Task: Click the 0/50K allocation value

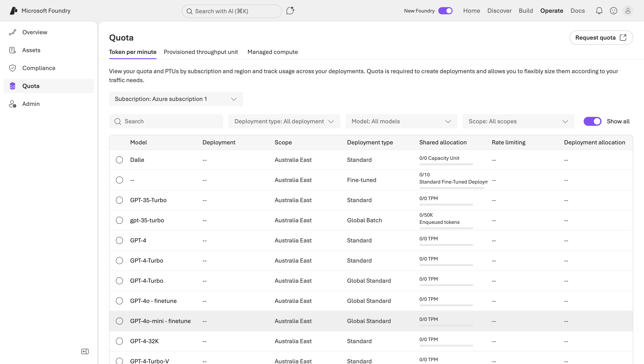Action: (x=426, y=215)
